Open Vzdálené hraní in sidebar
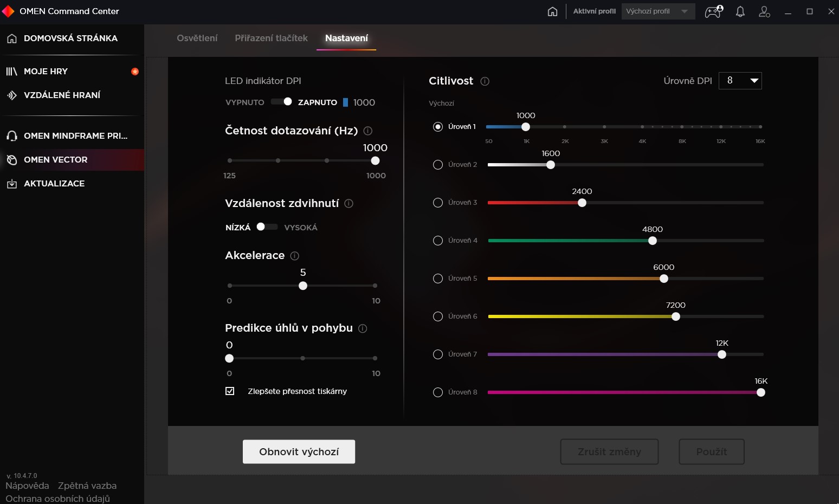This screenshot has width=839, height=504. 72,95
